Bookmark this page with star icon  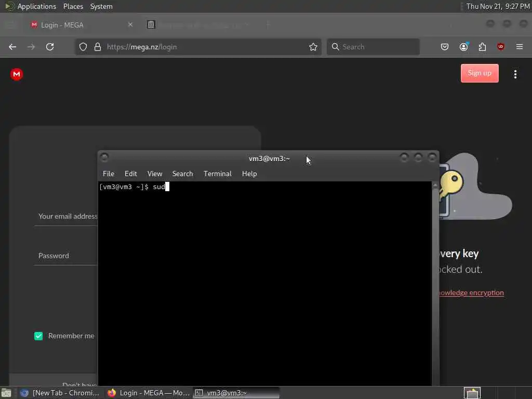[x=313, y=47]
